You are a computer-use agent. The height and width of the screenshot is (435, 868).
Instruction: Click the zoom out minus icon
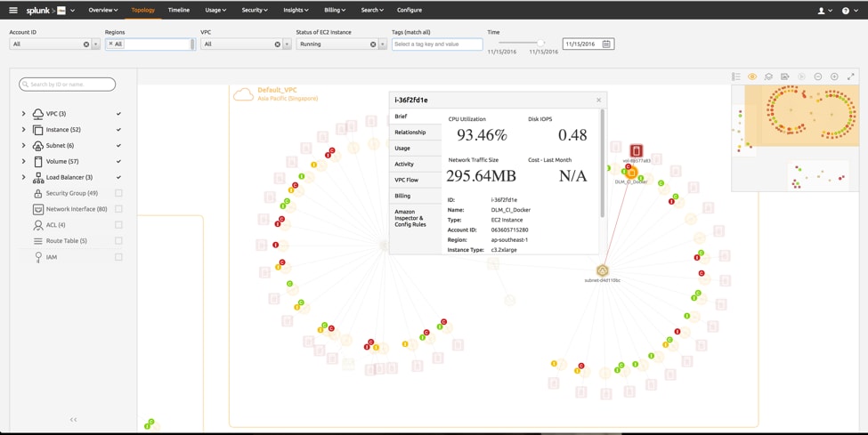click(x=817, y=77)
